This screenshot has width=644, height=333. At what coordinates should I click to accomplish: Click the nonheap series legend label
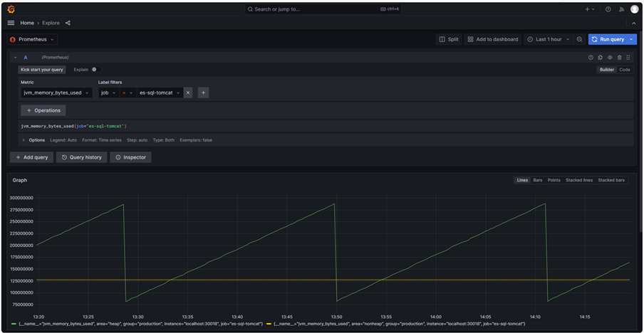(399, 324)
